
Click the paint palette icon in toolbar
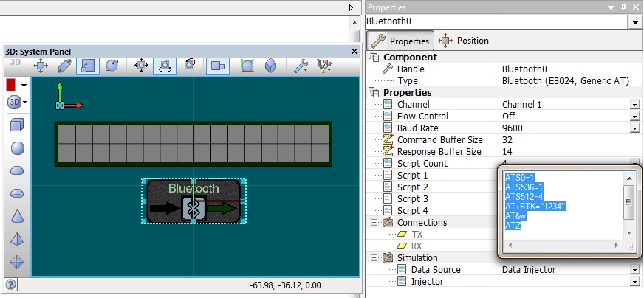click(323, 66)
